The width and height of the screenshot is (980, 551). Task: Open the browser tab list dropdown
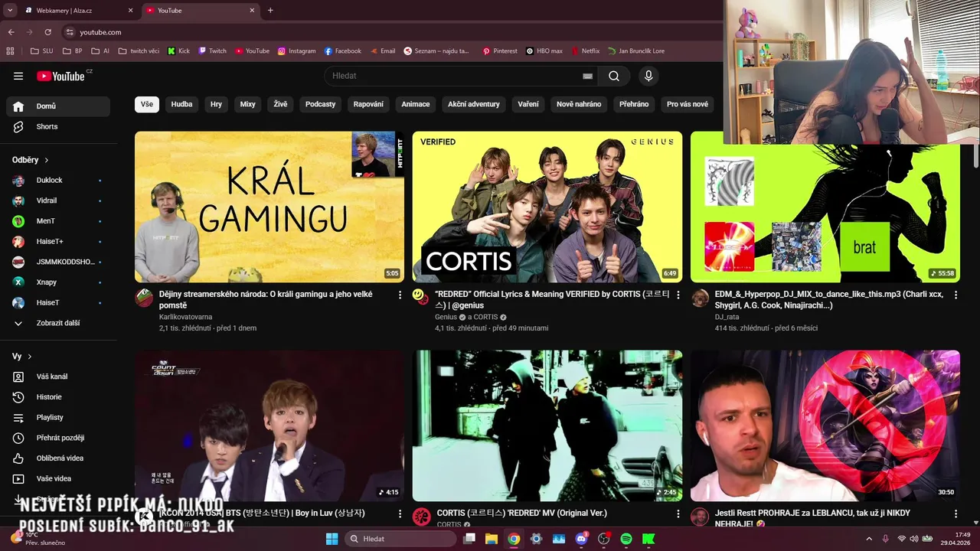click(10, 11)
